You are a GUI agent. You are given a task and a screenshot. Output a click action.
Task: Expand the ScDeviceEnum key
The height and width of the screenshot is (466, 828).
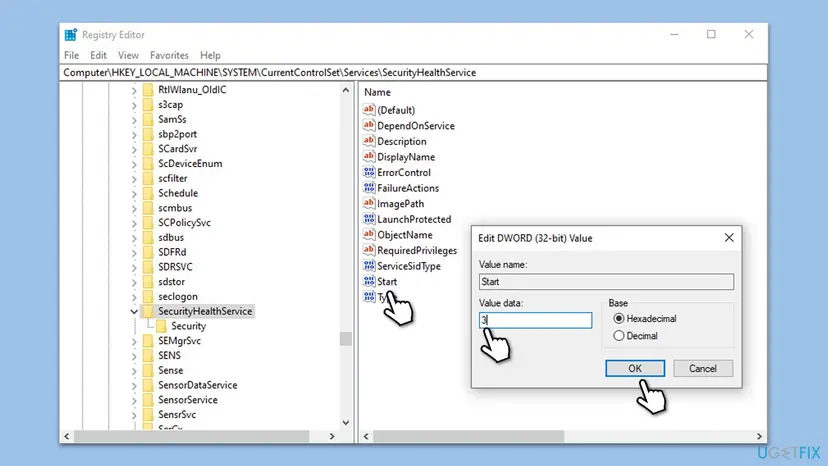coord(134,164)
